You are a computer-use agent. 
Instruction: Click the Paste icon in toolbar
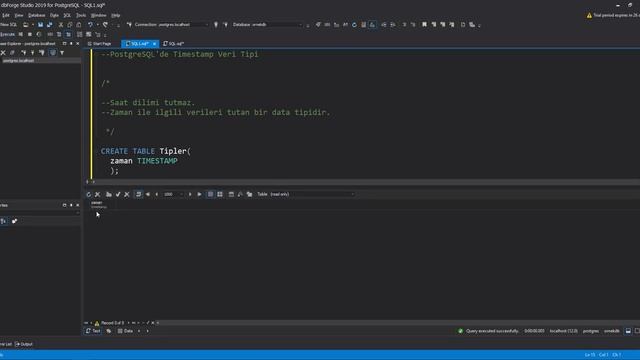tap(79, 25)
